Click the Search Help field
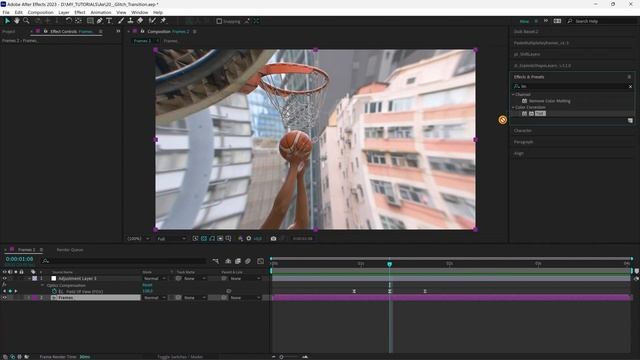640x360 pixels. point(603,21)
